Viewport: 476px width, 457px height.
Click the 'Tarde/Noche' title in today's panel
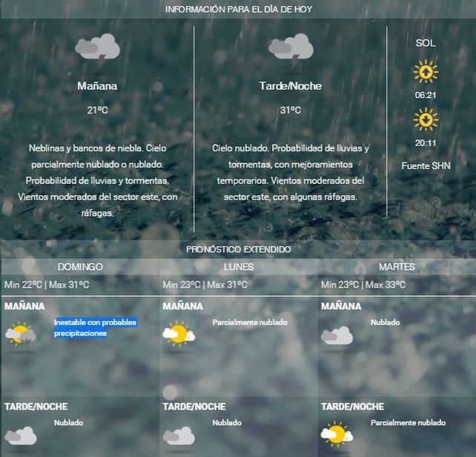click(291, 86)
